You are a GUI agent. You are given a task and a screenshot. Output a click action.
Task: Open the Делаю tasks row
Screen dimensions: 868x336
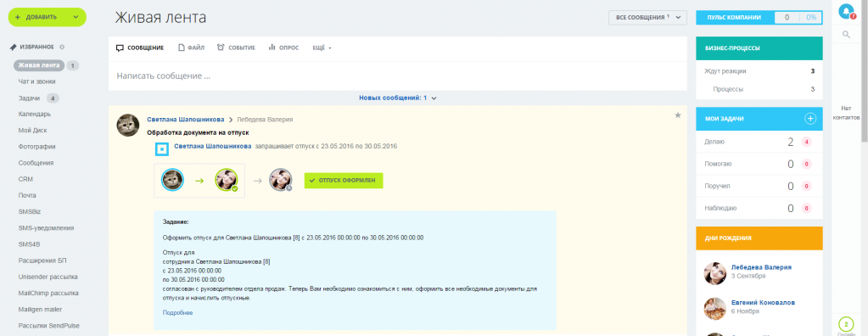759,142
